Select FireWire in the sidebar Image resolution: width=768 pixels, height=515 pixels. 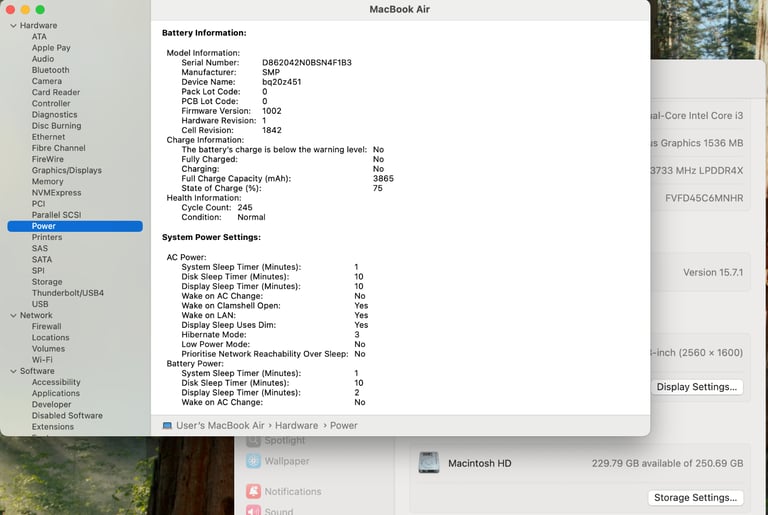[x=48, y=159]
